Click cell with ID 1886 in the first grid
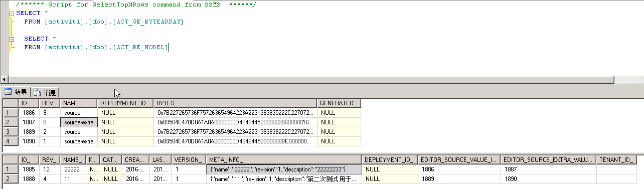Image resolution: width=644 pixels, height=189 pixels. 29,113
